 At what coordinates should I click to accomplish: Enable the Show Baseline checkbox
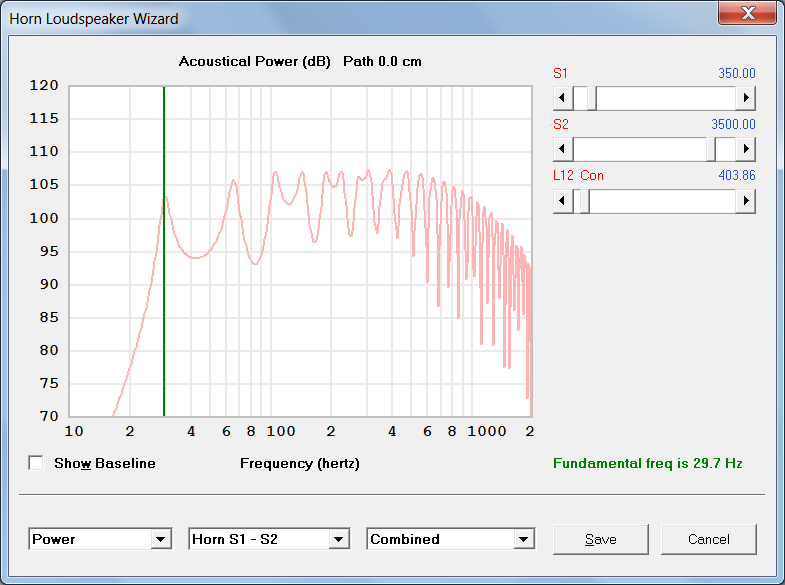36,463
